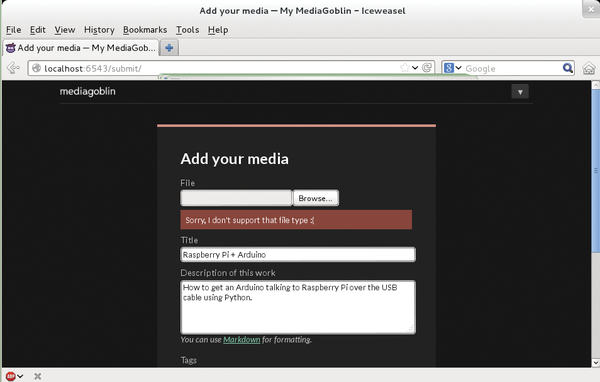Open the Google search engine selector
Viewport: 600px width, 382px height.
click(452, 68)
